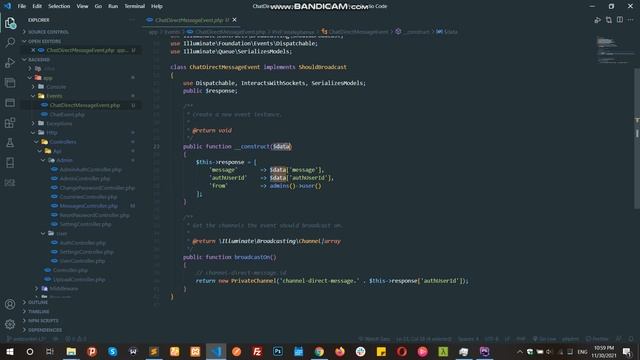Open Explorer views ellipsis menu
This screenshot has height=360, width=640.
click(x=131, y=20)
